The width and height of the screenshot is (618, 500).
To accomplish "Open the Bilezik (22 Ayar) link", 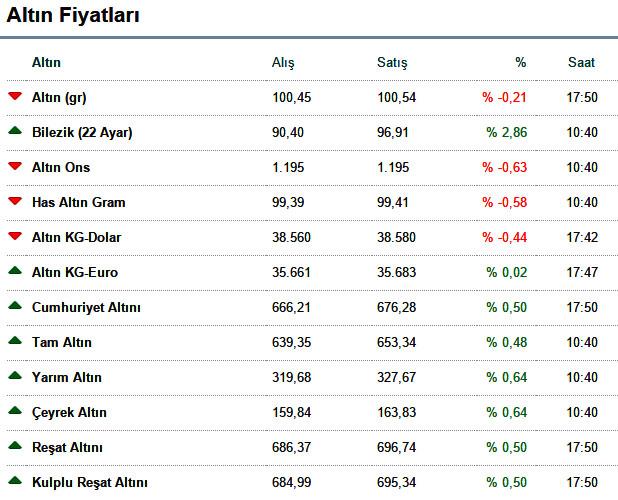I will tap(82, 132).
